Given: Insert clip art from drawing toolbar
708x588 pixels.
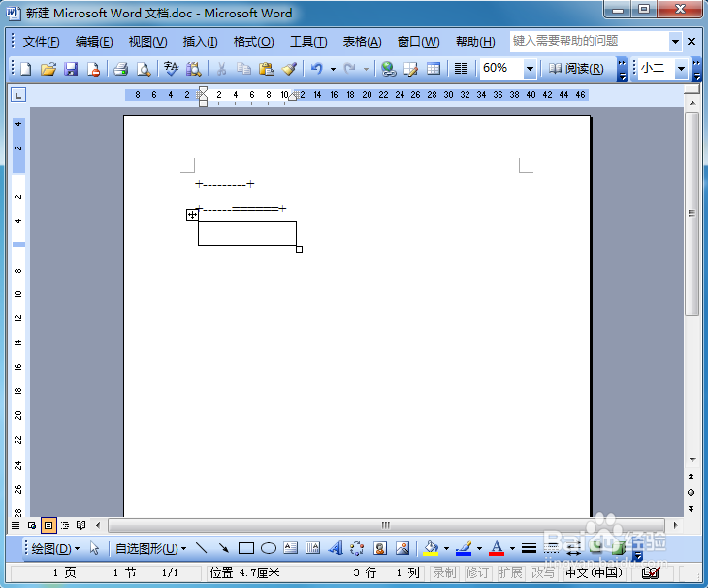Looking at the screenshot, I should (x=380, y=548).
